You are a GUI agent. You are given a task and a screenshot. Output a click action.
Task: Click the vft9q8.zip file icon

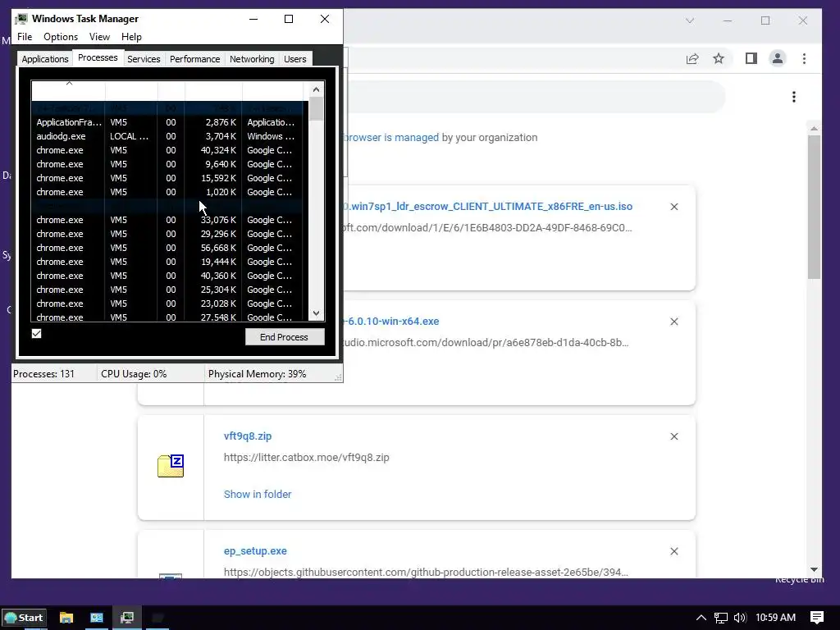(171, 466)
